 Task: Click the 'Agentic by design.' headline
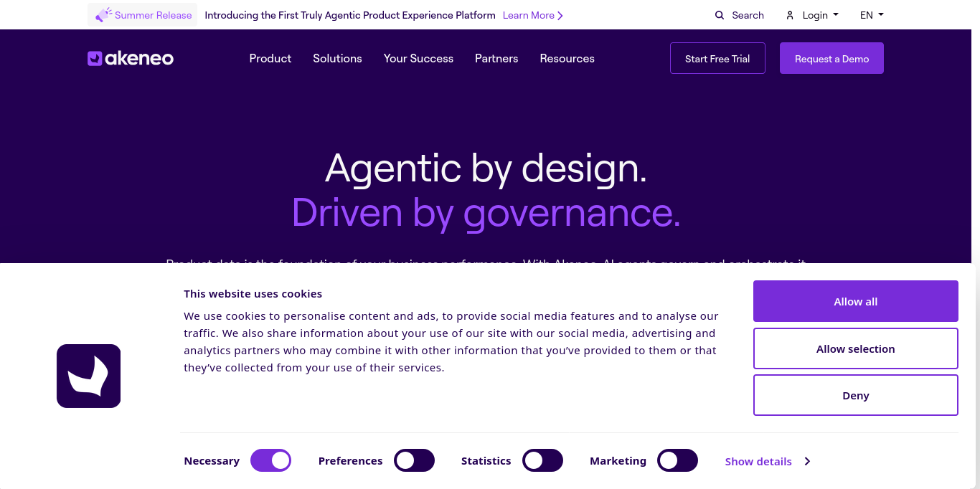pyautogui.click(x=486, y=168)
